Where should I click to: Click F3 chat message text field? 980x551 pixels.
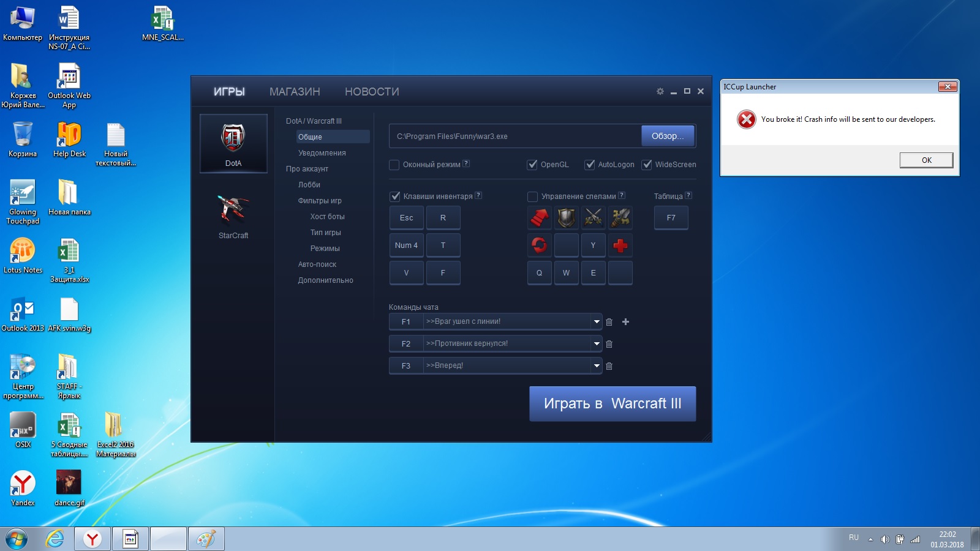[507, 365]
